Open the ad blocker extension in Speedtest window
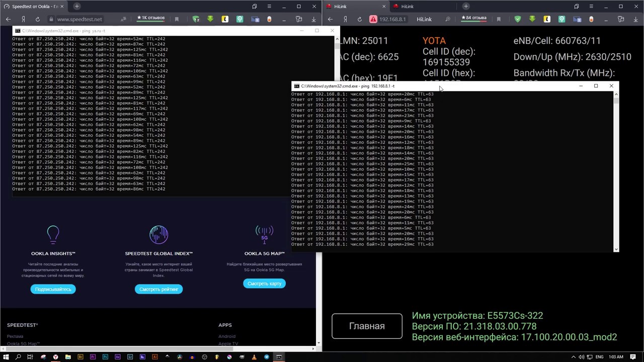This screenshot has height=362, width=644. pyautogui.click(x=196, y=19)
